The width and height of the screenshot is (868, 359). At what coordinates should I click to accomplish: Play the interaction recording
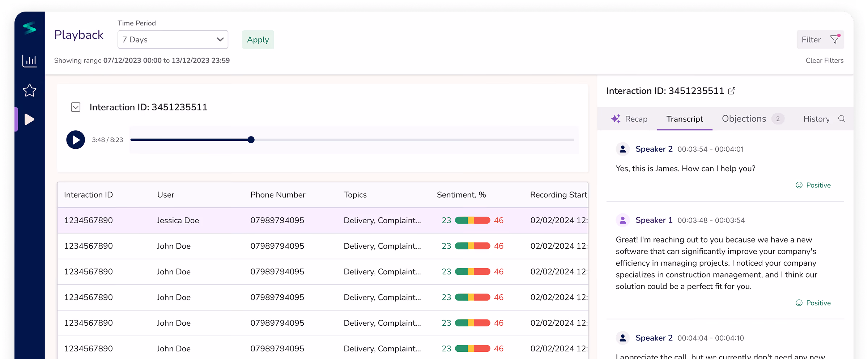(x=76, y=140)
